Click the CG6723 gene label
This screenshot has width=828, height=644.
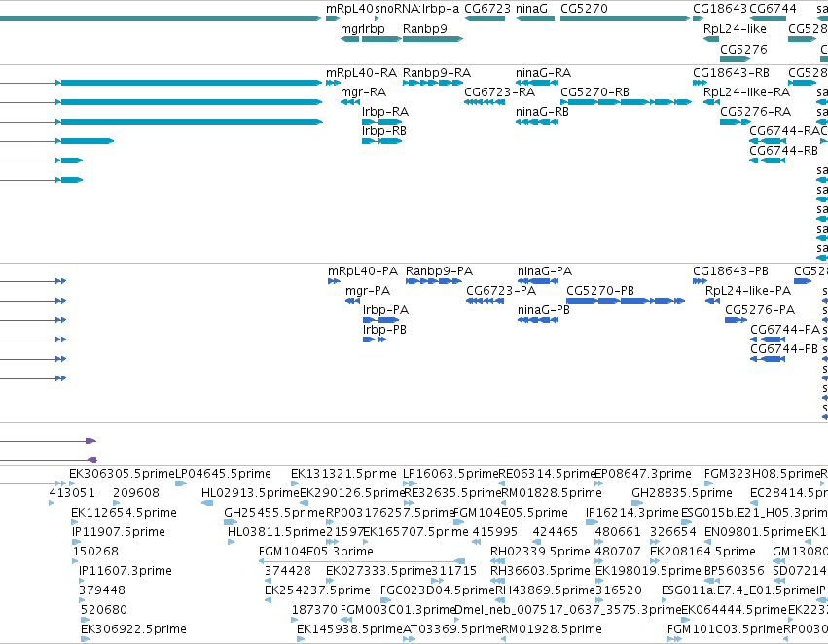pos(486,9)
